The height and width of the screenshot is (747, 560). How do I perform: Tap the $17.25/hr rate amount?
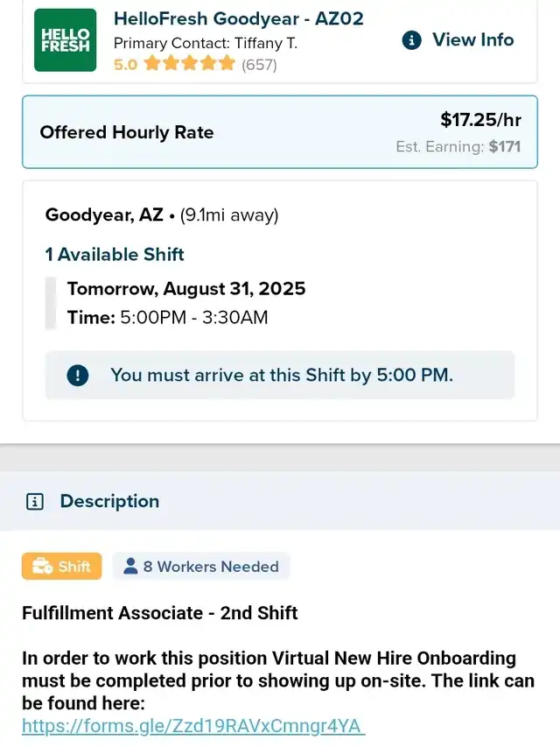pyautogui.click(x=480, y=120)
